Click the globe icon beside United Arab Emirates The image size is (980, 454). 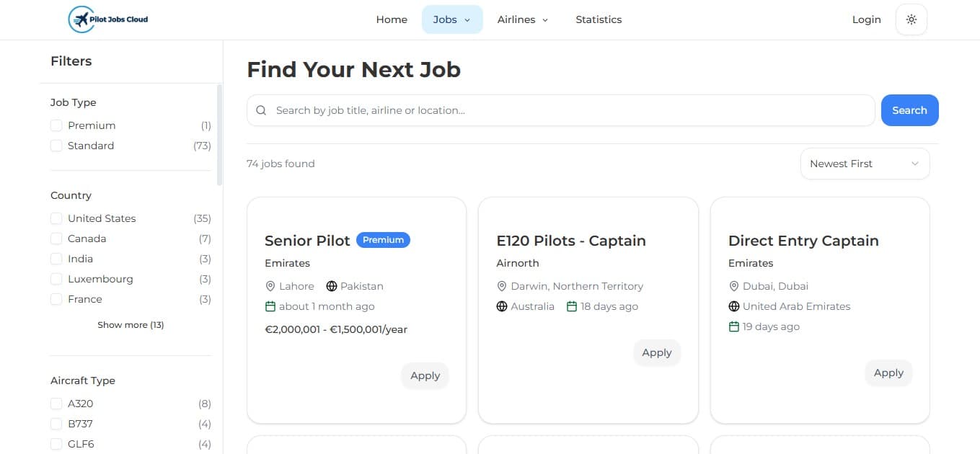[x=733, y=306]
